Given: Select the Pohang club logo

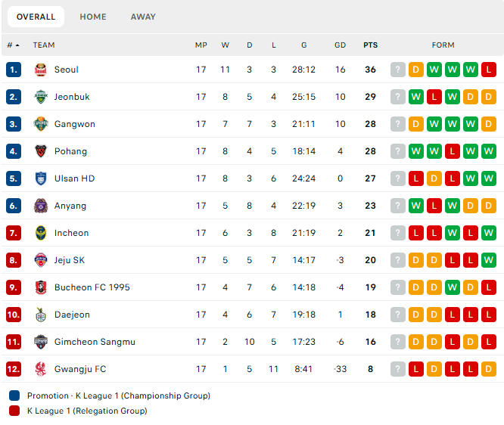Looking at the screenshot, I should (x=41, y=151).
